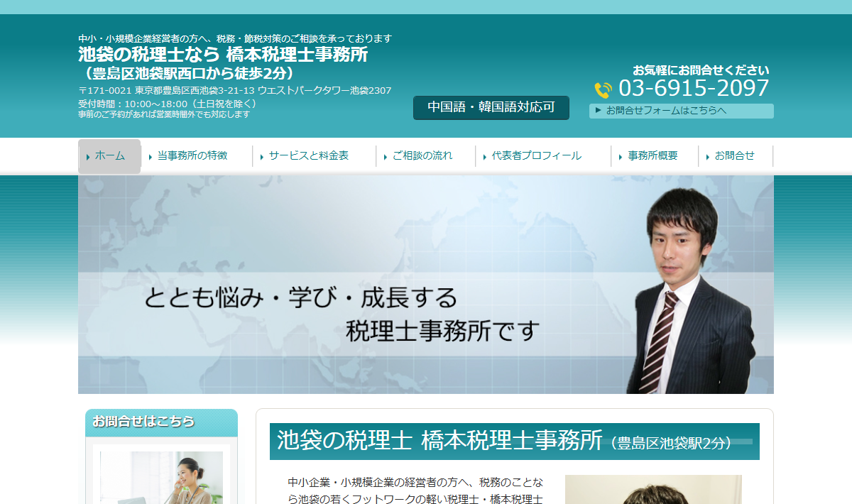Click the profile photo beside the intro paragraph

pyautogui.click(x=653, y=490)
